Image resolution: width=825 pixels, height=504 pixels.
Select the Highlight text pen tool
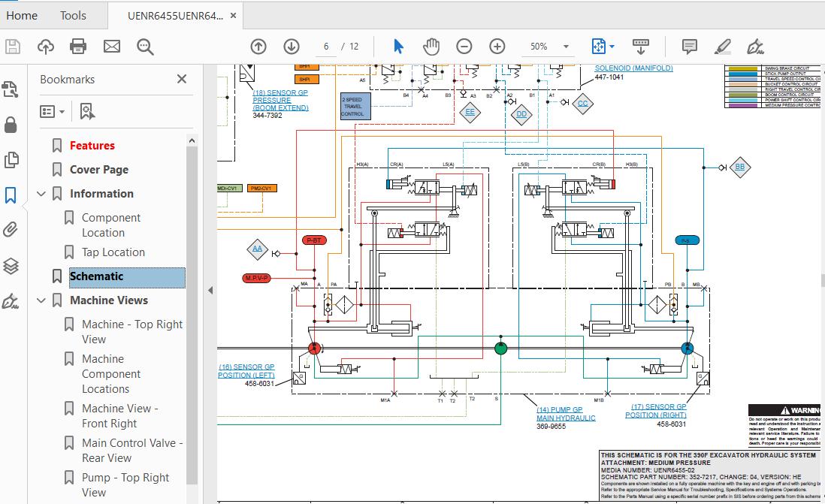pos(723,47)
